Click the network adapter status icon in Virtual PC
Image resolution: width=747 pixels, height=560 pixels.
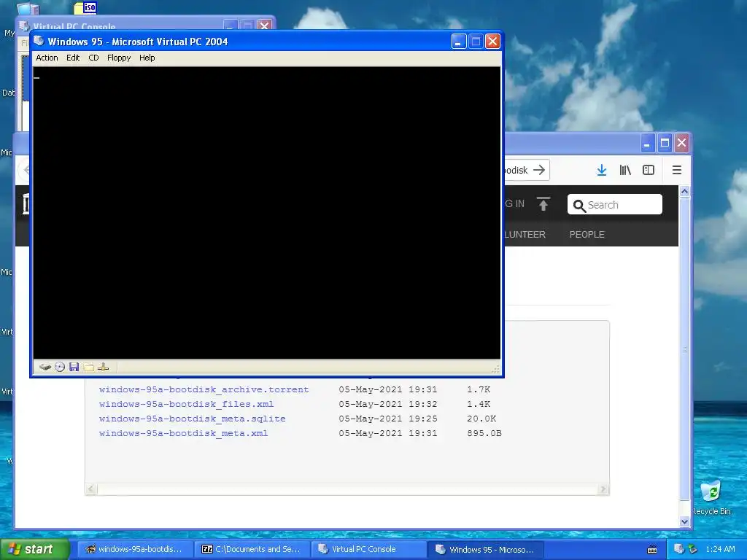point(103,367)
